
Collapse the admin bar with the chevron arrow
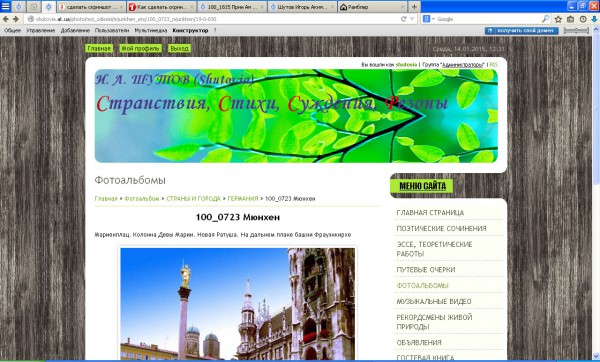[x=595, y=31]
